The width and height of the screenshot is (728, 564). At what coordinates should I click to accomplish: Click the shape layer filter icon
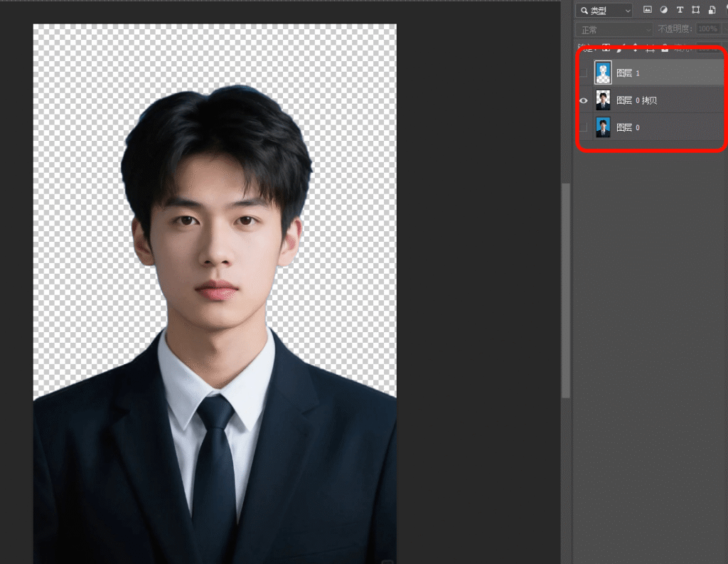pos(695,10)
